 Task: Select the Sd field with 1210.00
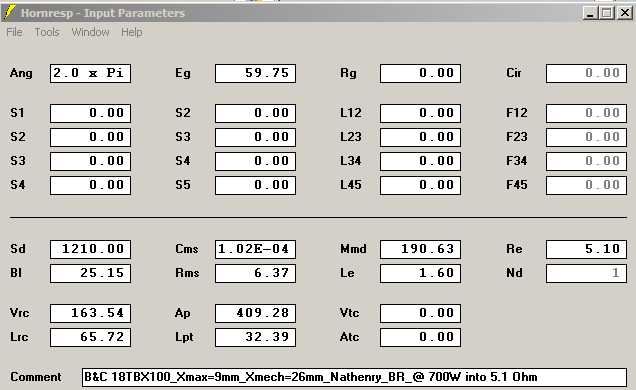(90, 249)
